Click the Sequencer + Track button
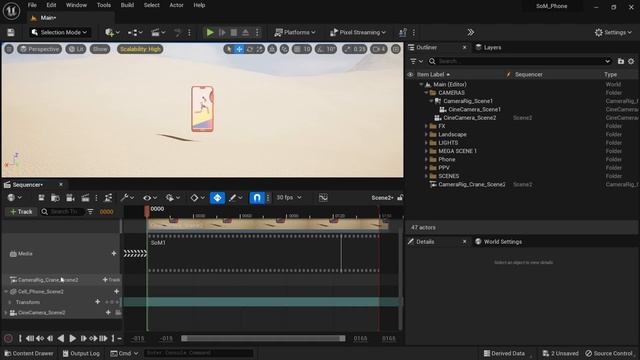This screenshot has height=360, width=640. click(x=21, y=211)
